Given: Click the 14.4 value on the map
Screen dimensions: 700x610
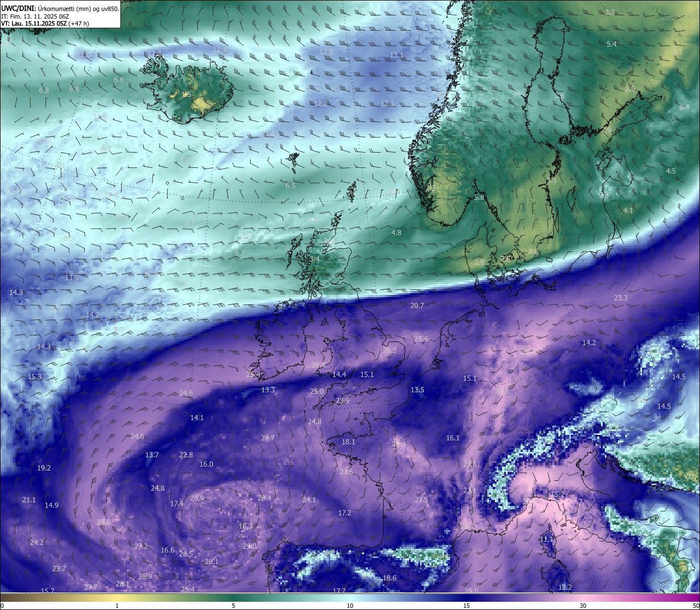Looking at the screenshot, I should tap(339, 374).
